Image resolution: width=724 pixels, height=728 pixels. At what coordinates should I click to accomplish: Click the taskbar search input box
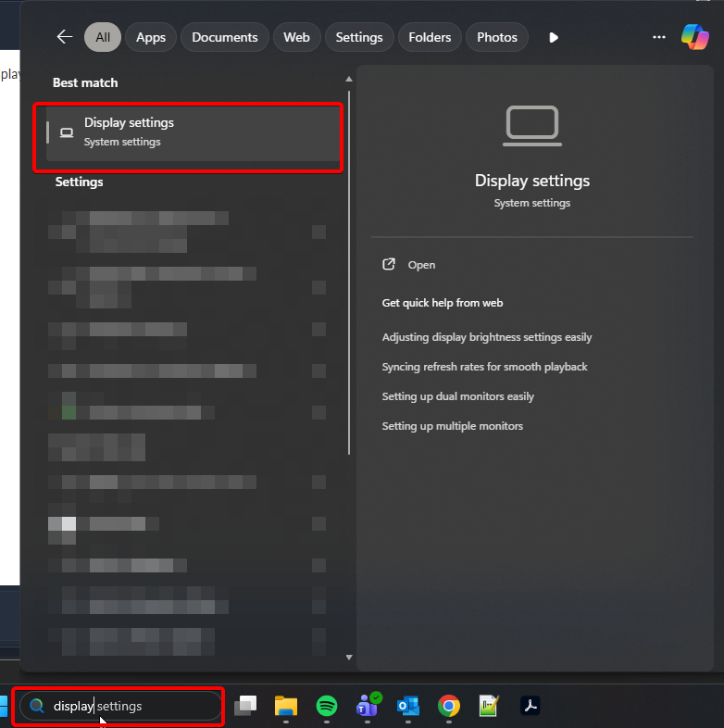[x=130, y=706]
